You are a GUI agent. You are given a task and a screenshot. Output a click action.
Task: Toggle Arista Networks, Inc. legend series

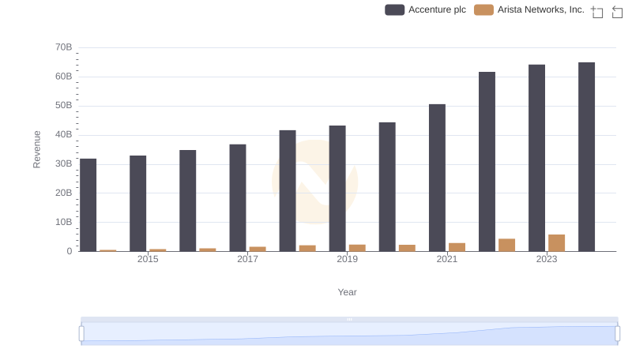(529, 9)
